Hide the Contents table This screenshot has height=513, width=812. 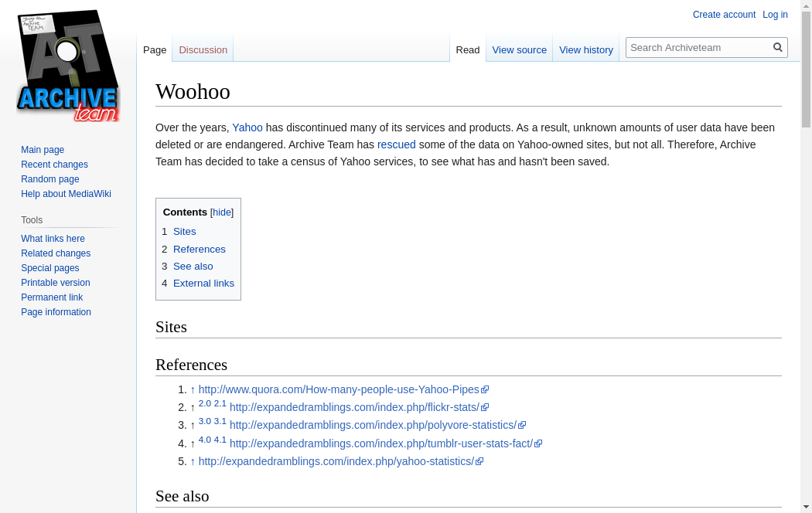point(222,212)
